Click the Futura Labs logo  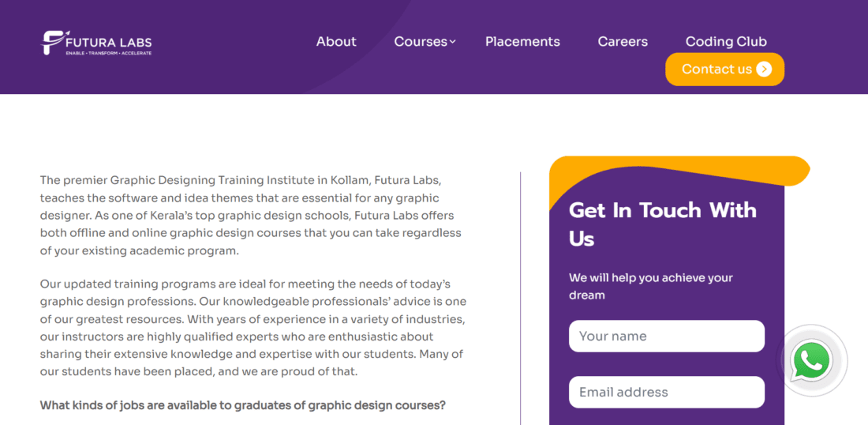click(x=97, y=43)
